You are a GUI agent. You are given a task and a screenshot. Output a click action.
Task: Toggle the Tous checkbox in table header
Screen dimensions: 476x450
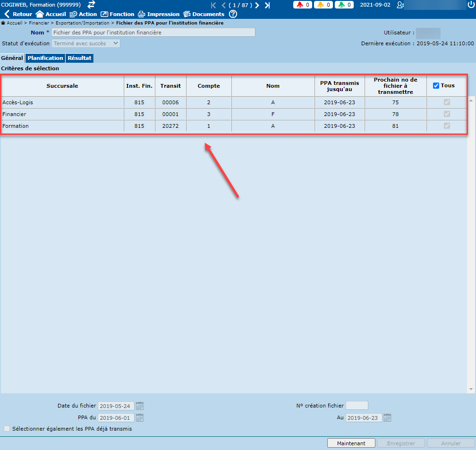(436, 86)
